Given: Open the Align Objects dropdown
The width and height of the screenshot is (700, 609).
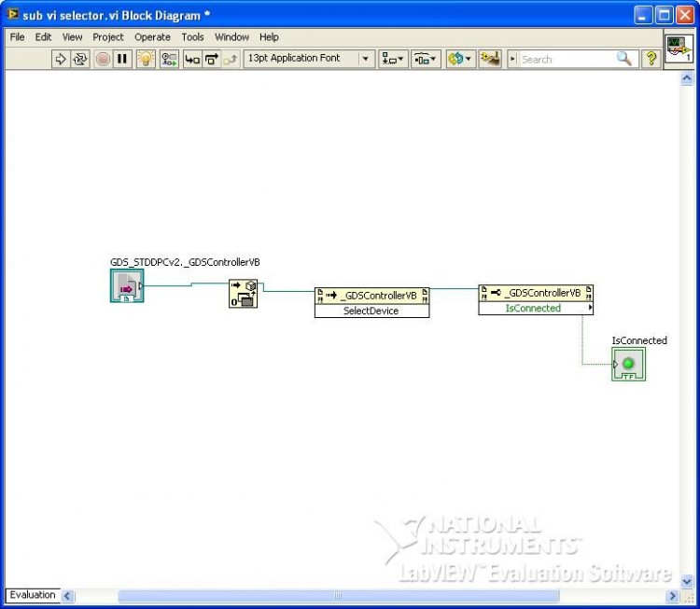Looking at the screenshot, I should click(393, 59).
